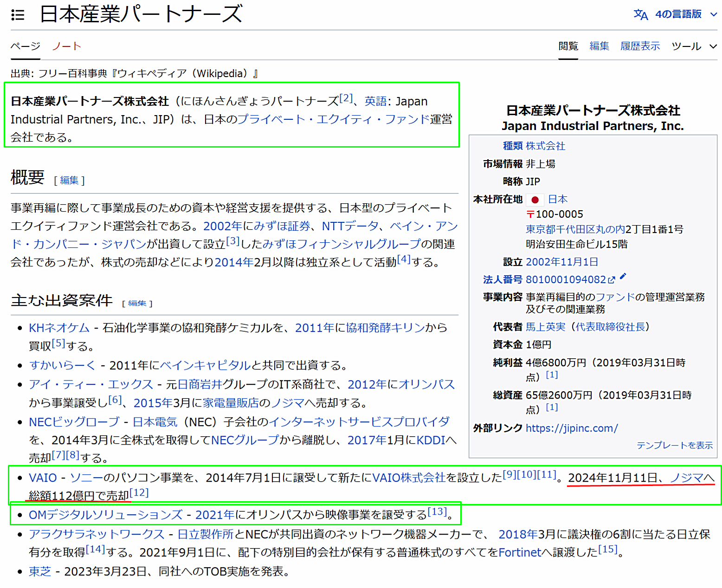Image resolution: width=722 pixels, height=588 pixels.
Task: Select the 履歴表示 tab
Action: pyautogui.click(x=640, y=46)
